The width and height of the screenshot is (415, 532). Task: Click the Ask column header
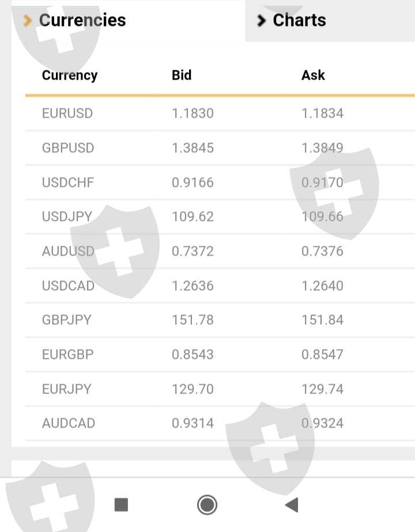click(x=314, y=75)
